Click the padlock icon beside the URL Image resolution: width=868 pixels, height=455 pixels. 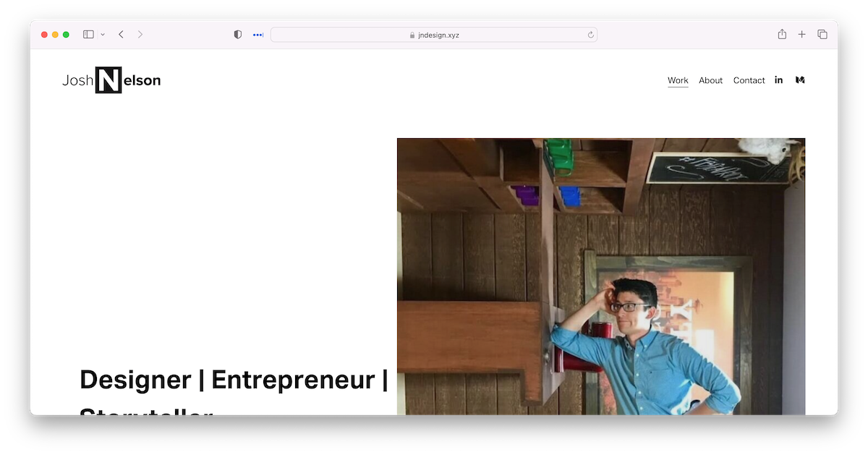(x=412, y=35)
